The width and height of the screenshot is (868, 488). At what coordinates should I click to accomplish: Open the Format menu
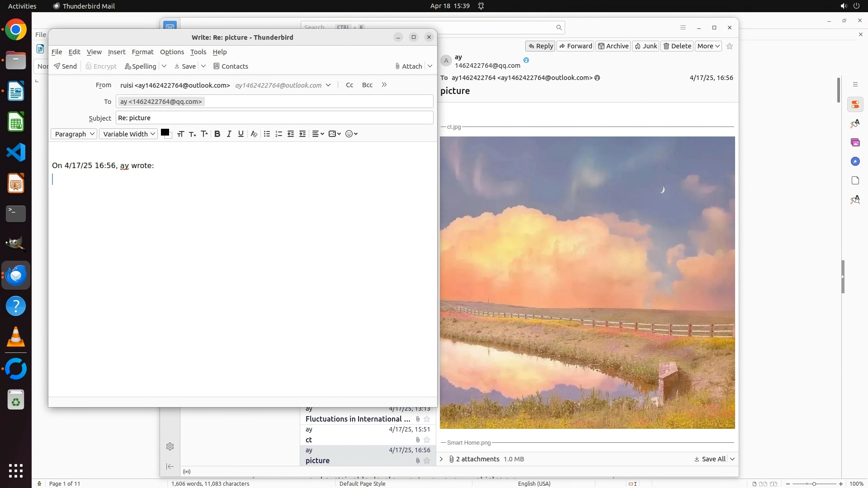pyautogui.click(x=142, y=52)
